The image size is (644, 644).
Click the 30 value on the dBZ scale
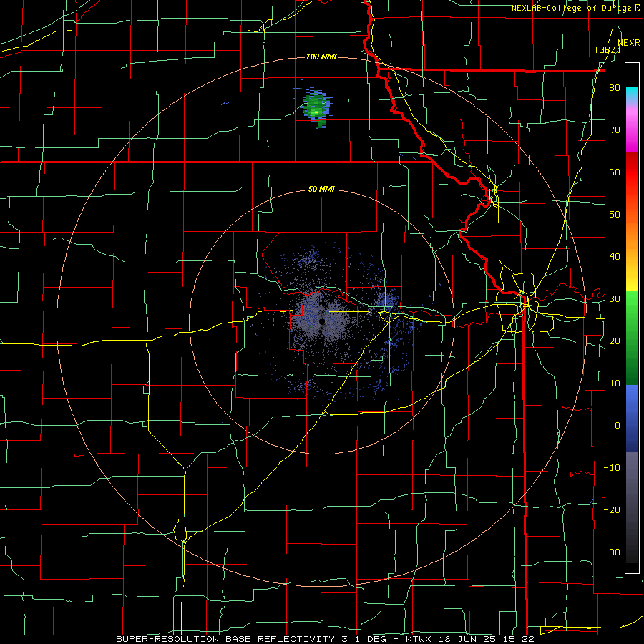tap(615, 299)
